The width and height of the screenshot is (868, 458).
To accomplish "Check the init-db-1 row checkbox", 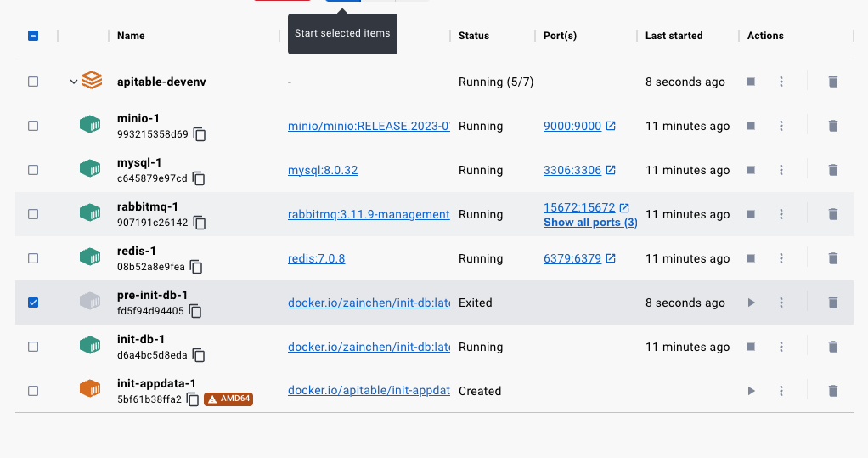I will tap(33, 347).
